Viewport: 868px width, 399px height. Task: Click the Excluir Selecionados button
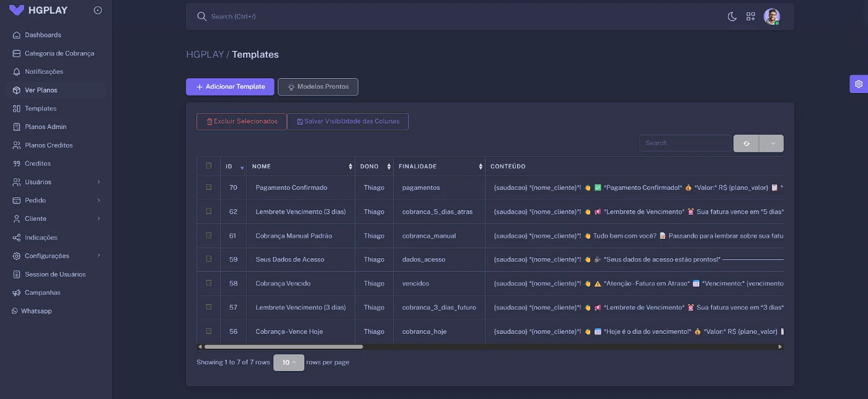(x=242, y=122)
